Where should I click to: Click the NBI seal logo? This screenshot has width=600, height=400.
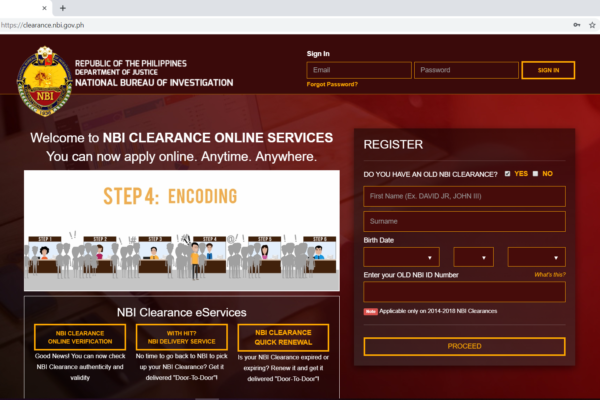[45, 81]
